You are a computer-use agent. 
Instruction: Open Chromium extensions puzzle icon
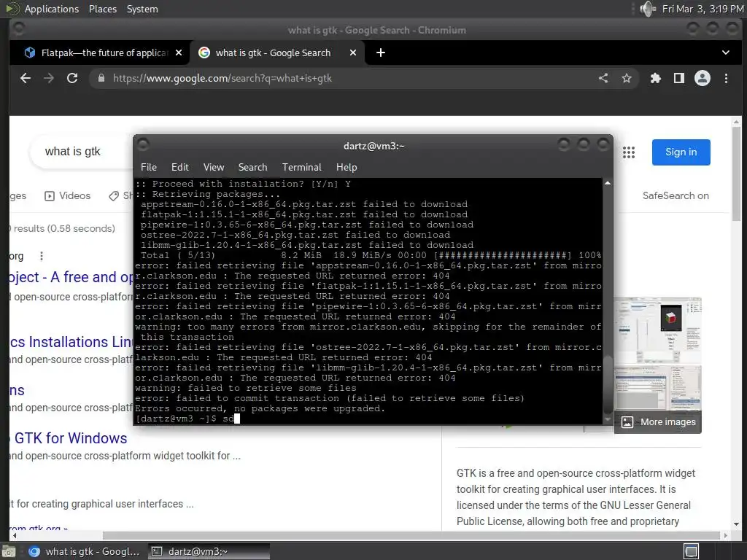656,78
